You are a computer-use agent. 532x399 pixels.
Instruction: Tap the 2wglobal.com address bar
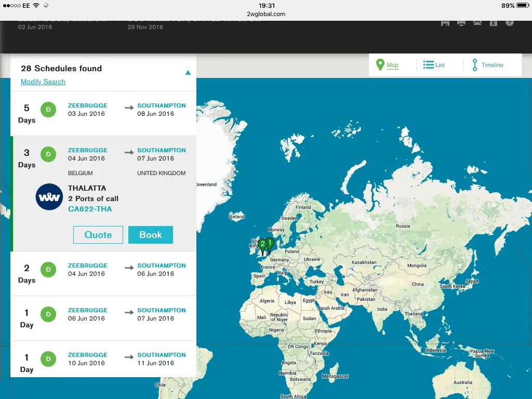[266, 14]
